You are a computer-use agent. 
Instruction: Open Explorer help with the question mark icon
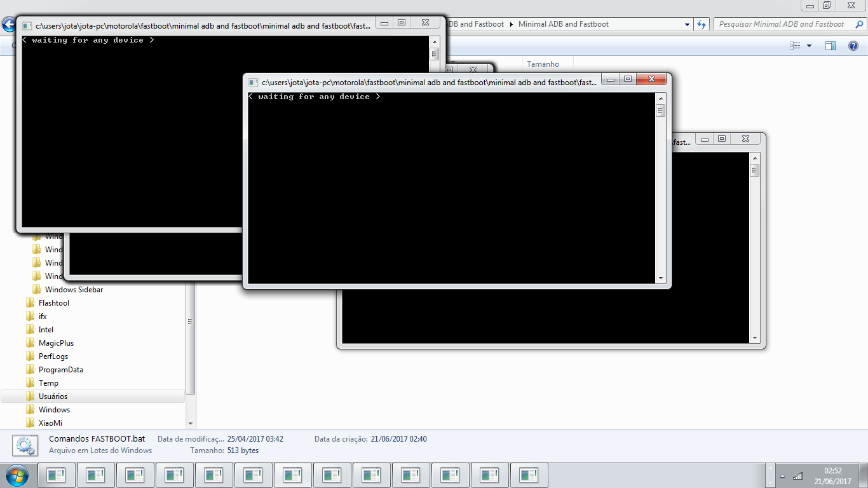click(x=853, y=46)
